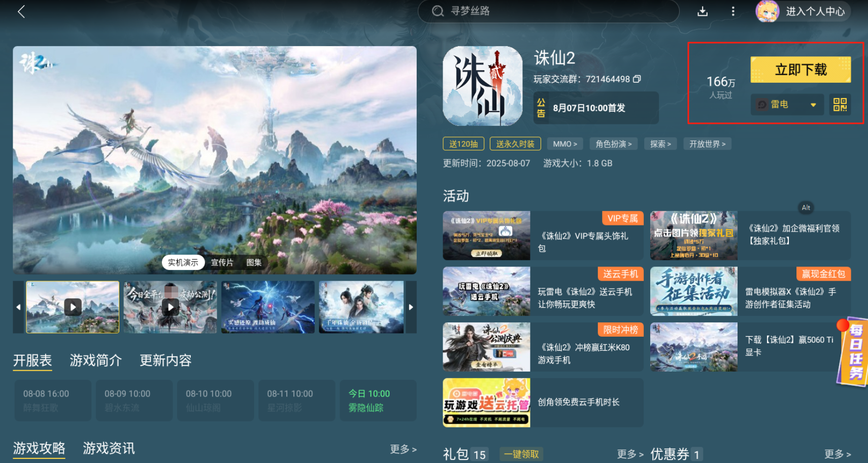Copy the player group number icon

pos(637,79)
